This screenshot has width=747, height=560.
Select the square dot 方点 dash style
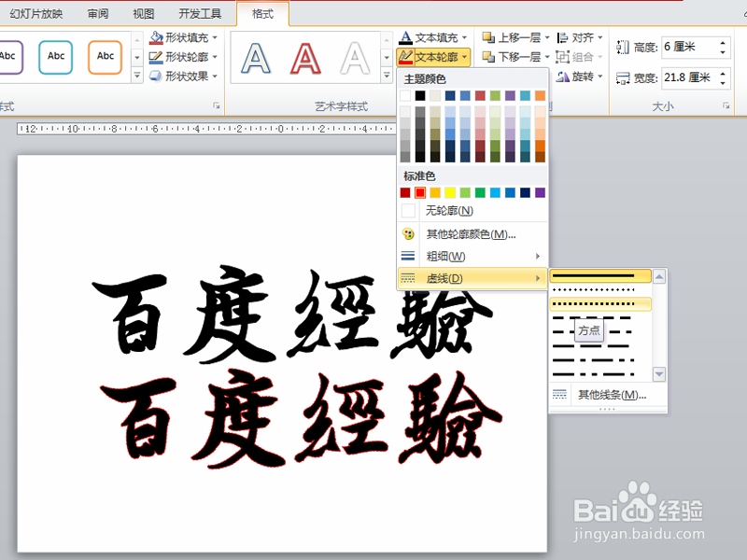click(600, 304)
